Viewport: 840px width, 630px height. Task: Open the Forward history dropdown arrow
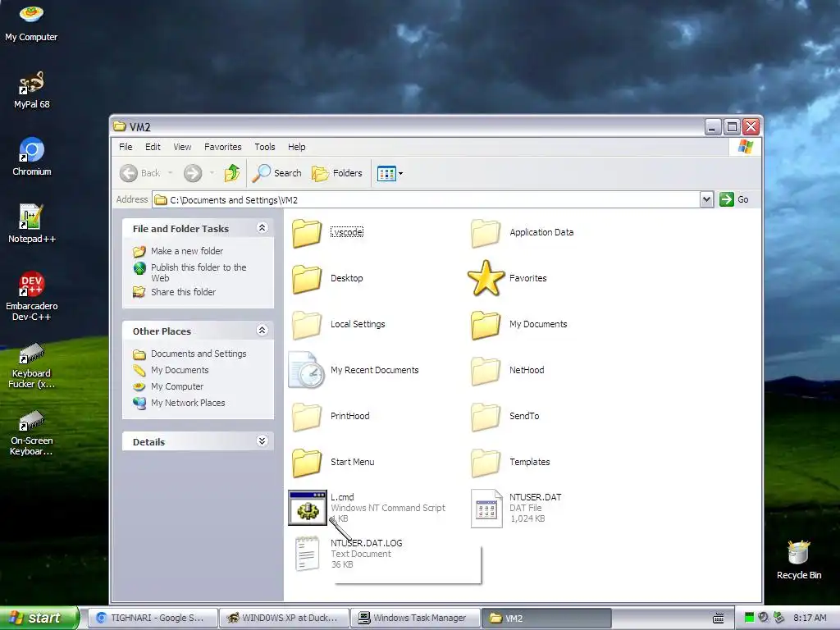click(212, 173)
